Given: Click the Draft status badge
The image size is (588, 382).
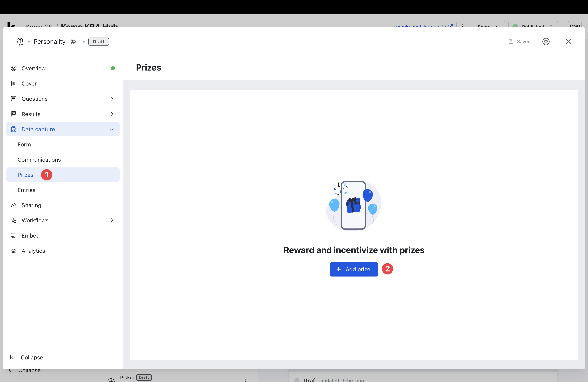Looking at the screenshot, I should [99, 42].
